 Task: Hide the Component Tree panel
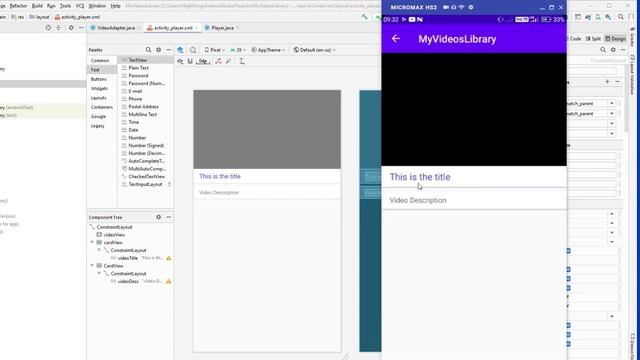coord(169,217)
